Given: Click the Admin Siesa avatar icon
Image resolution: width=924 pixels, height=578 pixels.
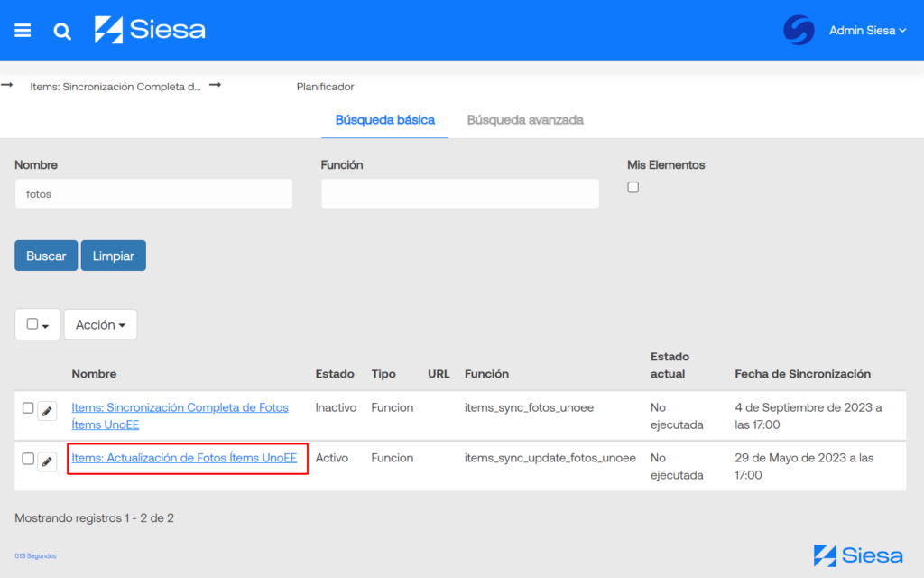Looking at the screenshot, I should pyautogui.click(x=798, y=30).
